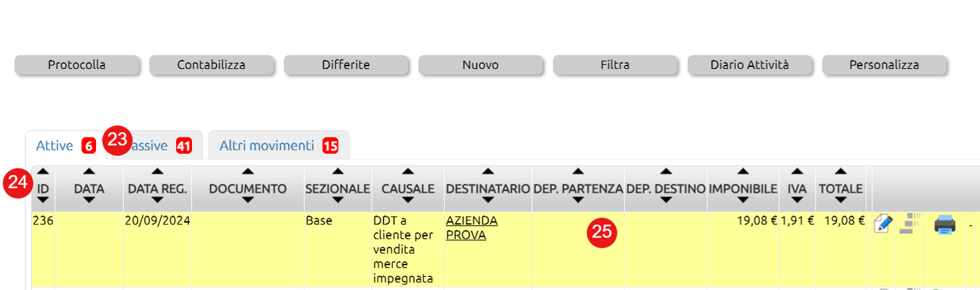Sort SEZIONALE column descending arrow
Screen dimensions: 980x290
338,200
